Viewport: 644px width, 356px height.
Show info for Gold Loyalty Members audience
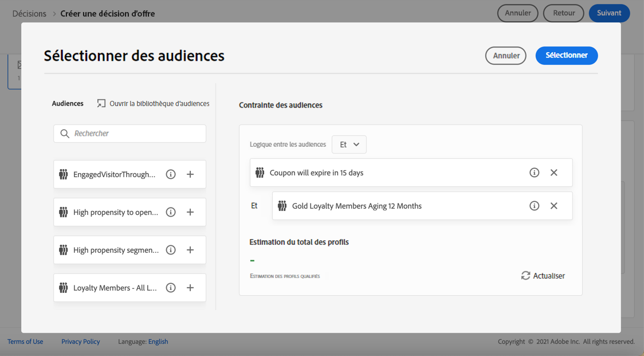[x=534, y=206]
